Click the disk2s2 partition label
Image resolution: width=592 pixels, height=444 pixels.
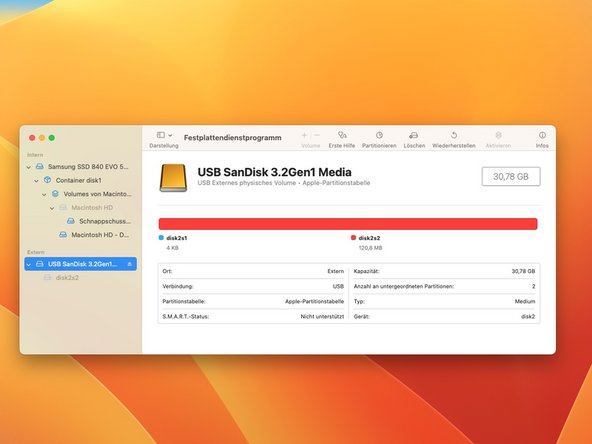tap(369, 238)
